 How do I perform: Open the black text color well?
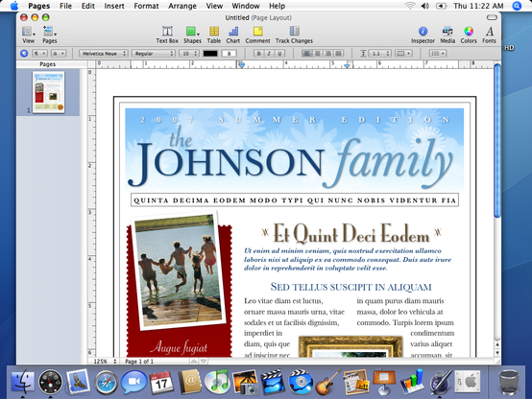click(210, 53)
